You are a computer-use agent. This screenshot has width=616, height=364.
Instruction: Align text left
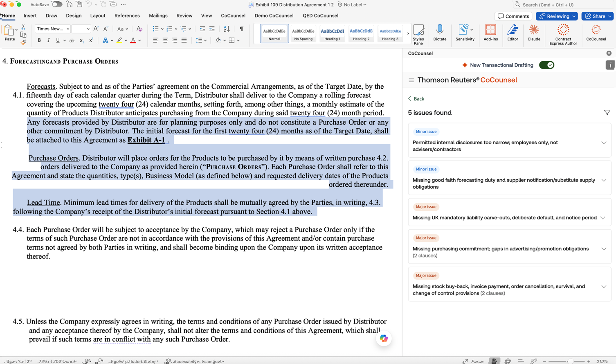pos(156,40)
